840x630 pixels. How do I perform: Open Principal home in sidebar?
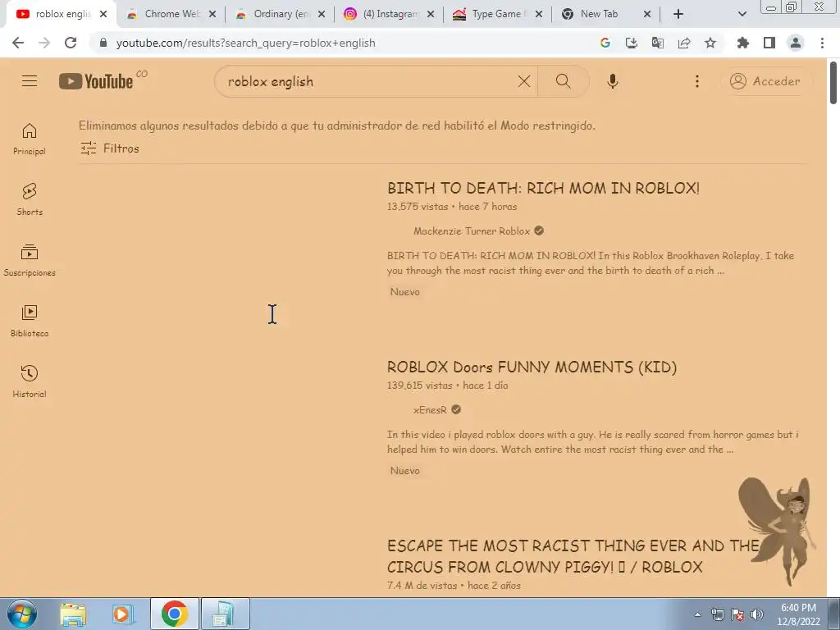30,139
